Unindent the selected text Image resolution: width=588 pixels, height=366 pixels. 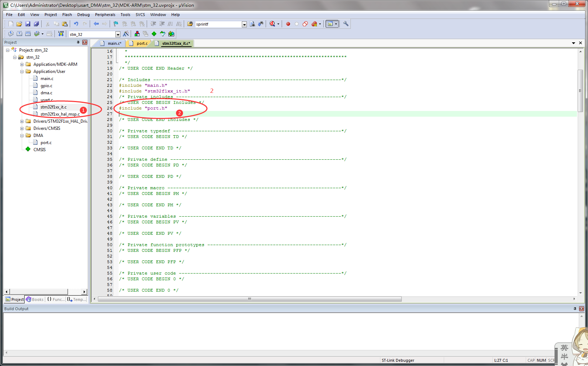coord(162,24)
